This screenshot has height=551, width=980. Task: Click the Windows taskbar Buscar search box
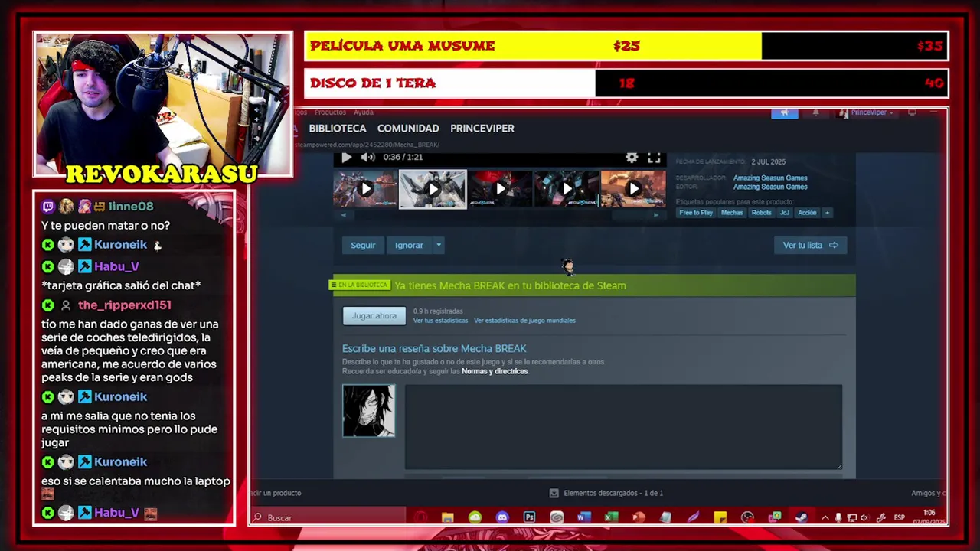pos(328,518)
